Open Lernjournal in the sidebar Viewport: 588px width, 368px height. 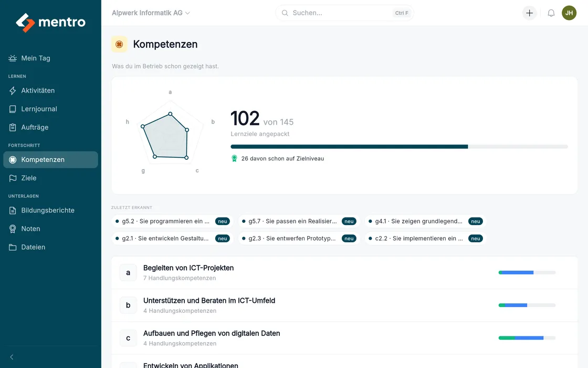coord(50,109)
